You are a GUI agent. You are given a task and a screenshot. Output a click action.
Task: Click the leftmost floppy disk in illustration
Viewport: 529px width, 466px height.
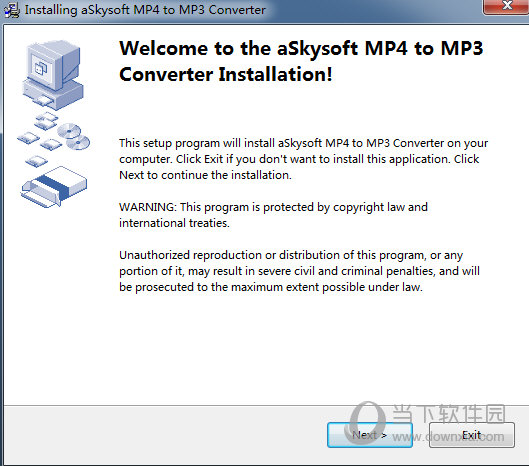pyautogui.click(x=28, y=138)
